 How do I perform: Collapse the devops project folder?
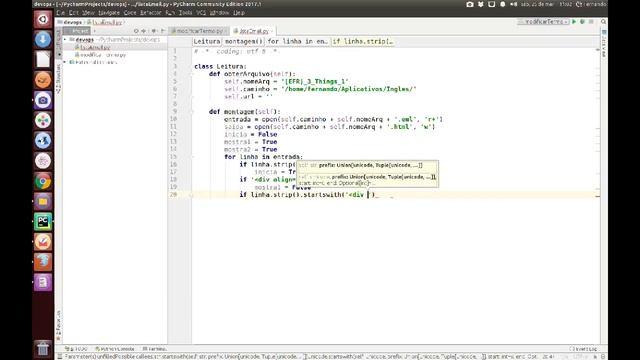(x=65, y=40)
